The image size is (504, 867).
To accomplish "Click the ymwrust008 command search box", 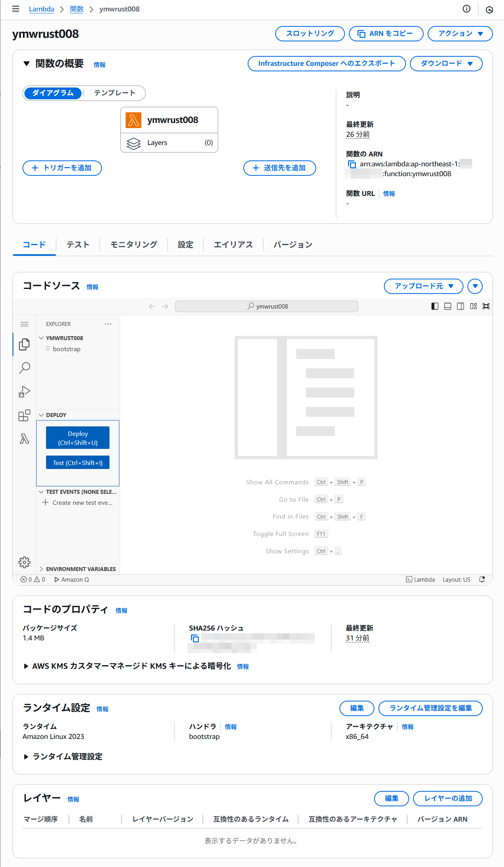I will click(x=267, y=306).
